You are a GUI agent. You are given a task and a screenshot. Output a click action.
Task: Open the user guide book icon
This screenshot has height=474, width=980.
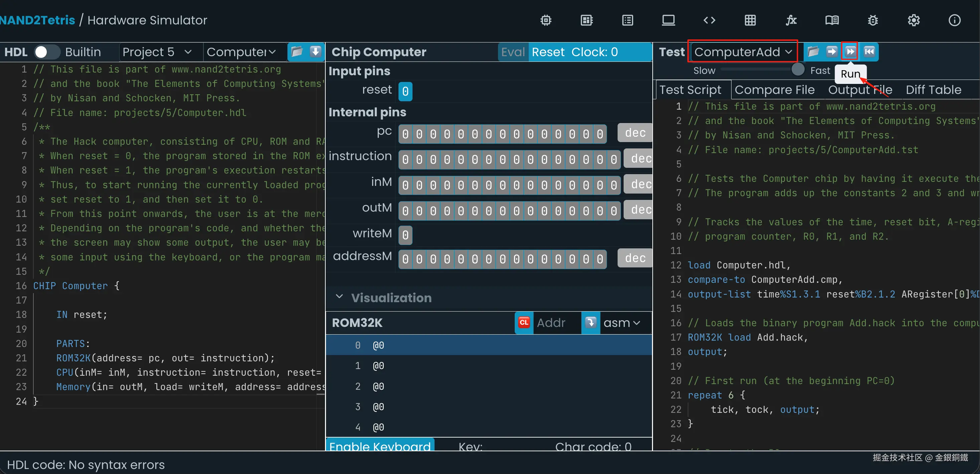pyautogui.click(x=832, y=20)
